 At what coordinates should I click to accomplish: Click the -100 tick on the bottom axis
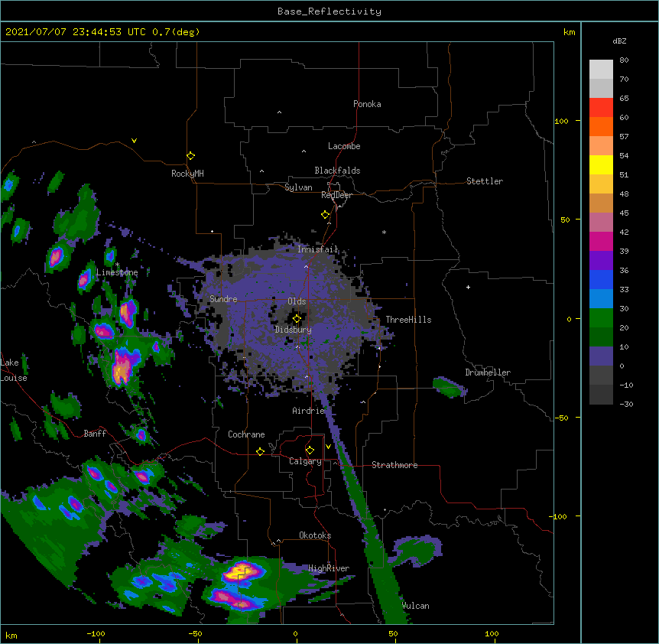(96, 633)
